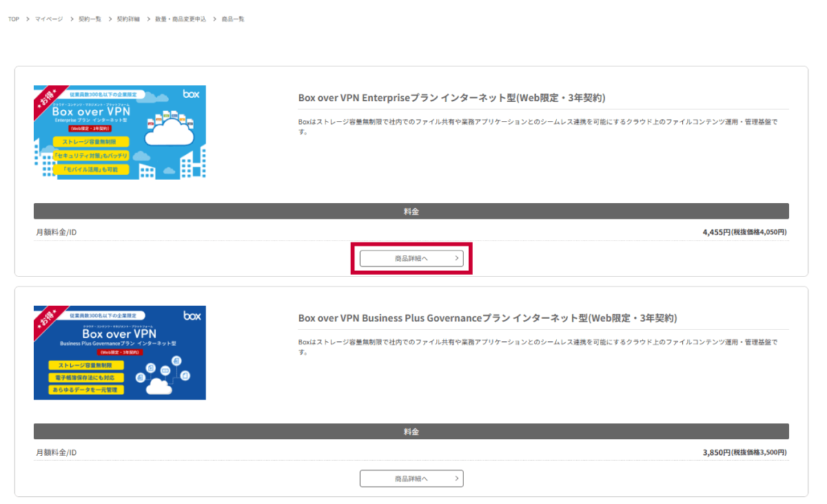Screen dimensions: 827x504
Task: Click the TOP breadcrumb link
Action: [x=13, y=19]
